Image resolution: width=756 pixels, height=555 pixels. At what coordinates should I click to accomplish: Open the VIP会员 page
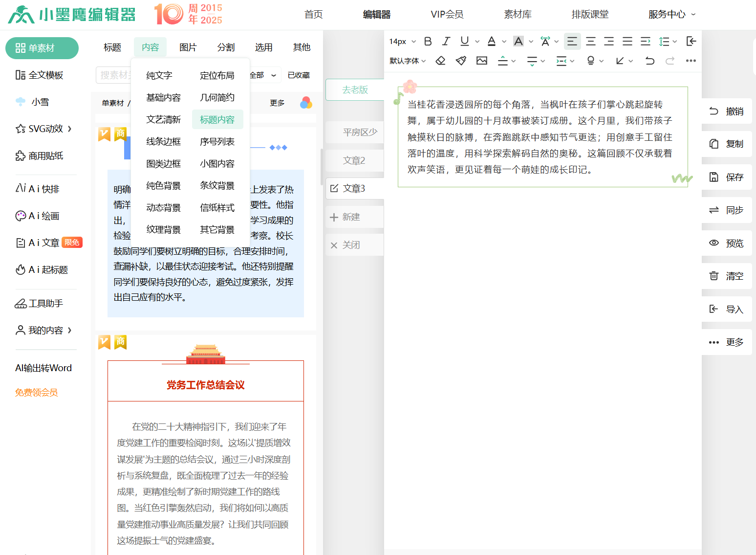coord(447,15)
